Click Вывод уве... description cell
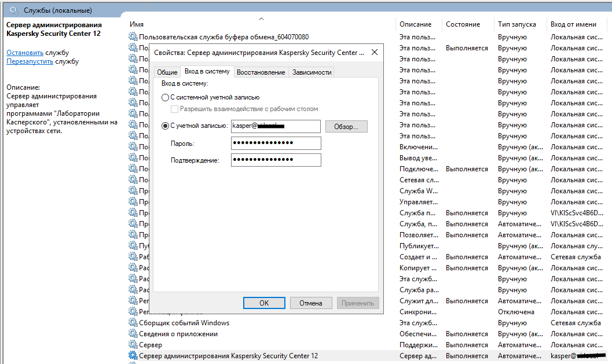The height and width of the screenshot is (364, 612). coord(418,158)
